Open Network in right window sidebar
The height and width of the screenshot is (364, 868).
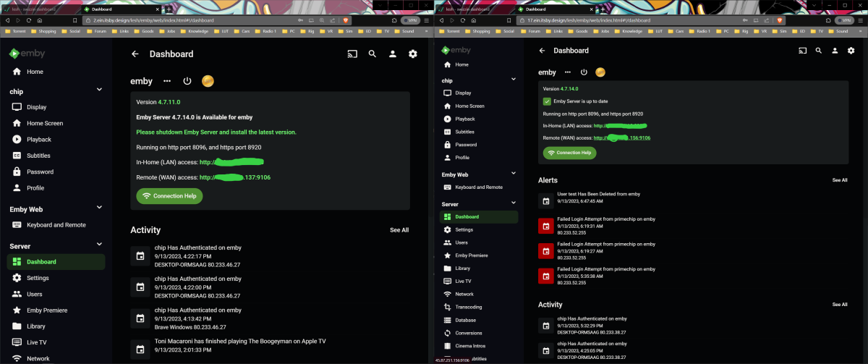point(480,294)
